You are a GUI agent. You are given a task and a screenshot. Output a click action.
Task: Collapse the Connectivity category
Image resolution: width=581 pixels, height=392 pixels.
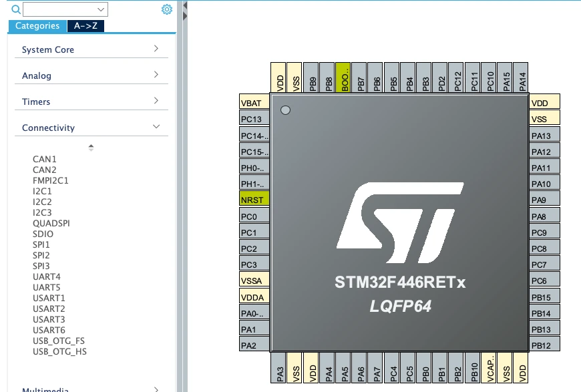pyautogui.click(x=91, y=127)
